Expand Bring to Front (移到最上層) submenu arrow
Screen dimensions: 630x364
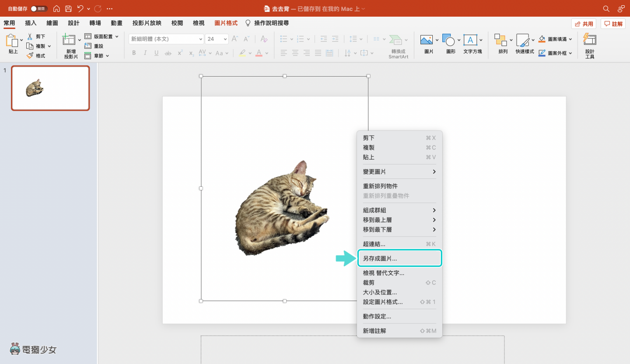pos(434,220)
